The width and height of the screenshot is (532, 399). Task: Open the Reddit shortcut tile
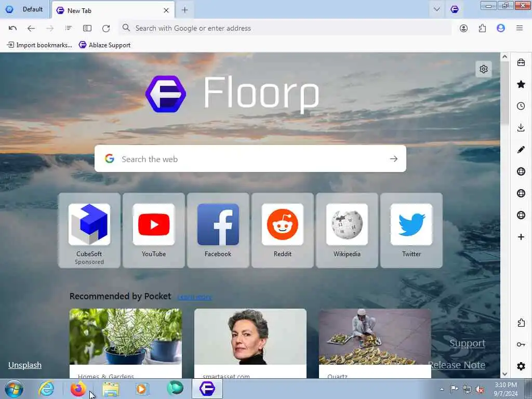pos(283,230)
